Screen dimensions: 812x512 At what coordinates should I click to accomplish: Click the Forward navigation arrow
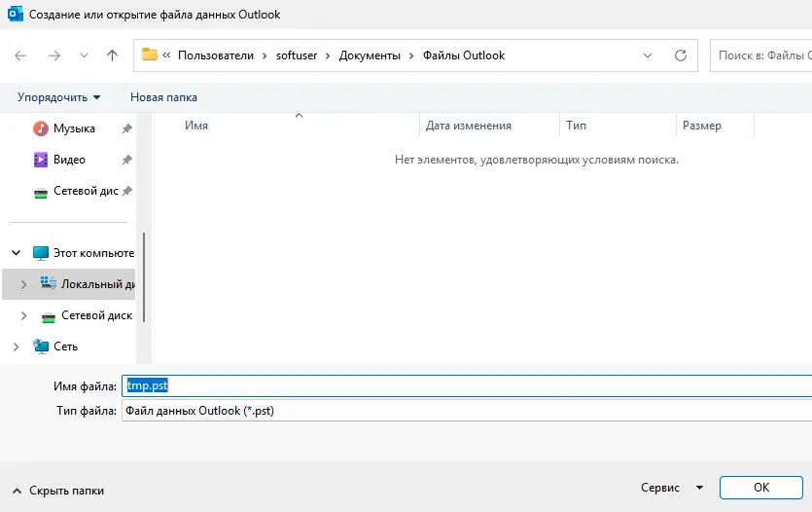click(x=54, y=55)
